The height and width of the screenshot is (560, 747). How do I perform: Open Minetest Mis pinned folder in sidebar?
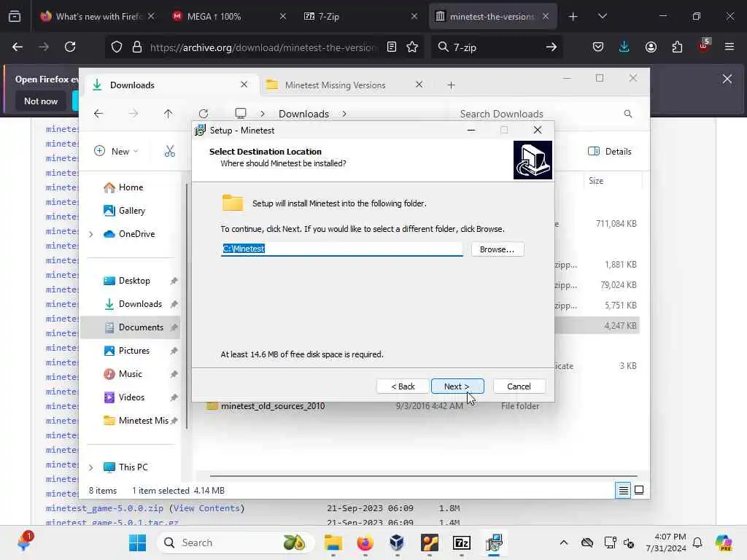point(144,421)
